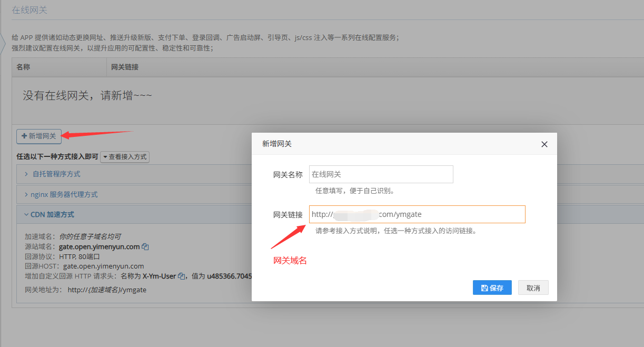Screen dimensions: 644x347
Task: Click the 网关链接 table column header
Action: pyautogui.click(x=125, y=67)
